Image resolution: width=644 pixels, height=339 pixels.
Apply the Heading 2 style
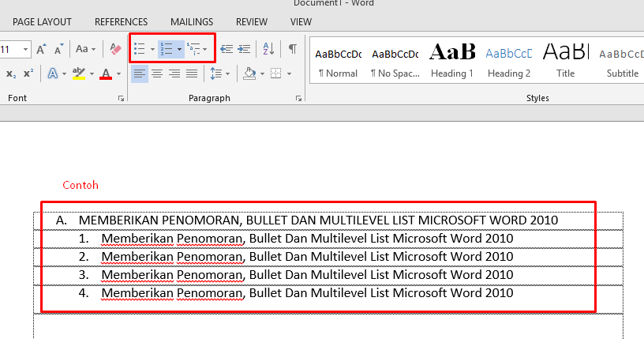[x=509, y=61]
